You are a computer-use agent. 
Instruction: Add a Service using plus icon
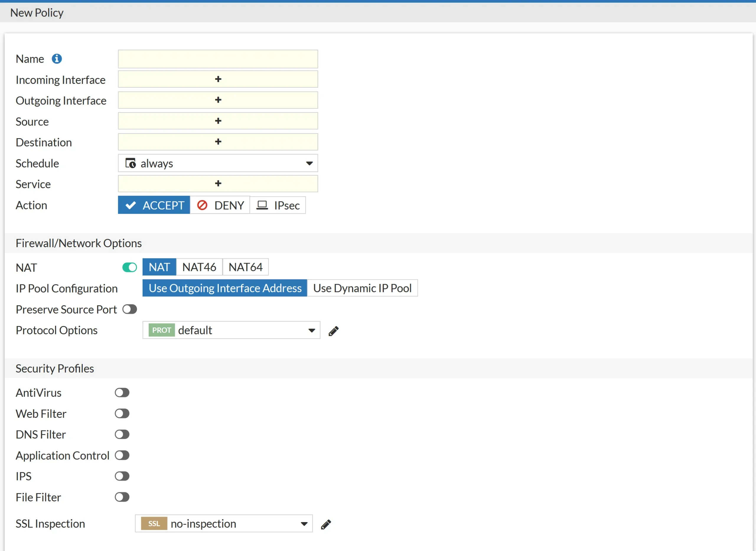(x=218, y=183)
